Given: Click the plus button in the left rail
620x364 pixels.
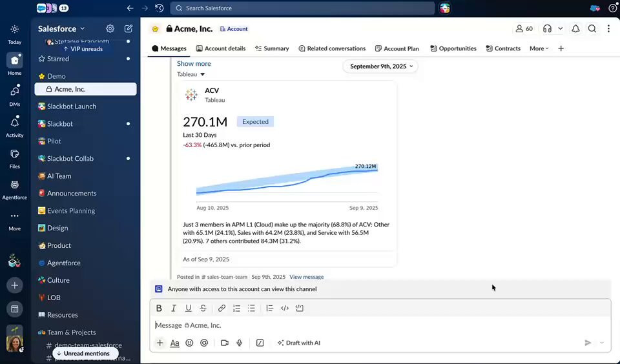Looking at the screenshot, I should (15, 285).
